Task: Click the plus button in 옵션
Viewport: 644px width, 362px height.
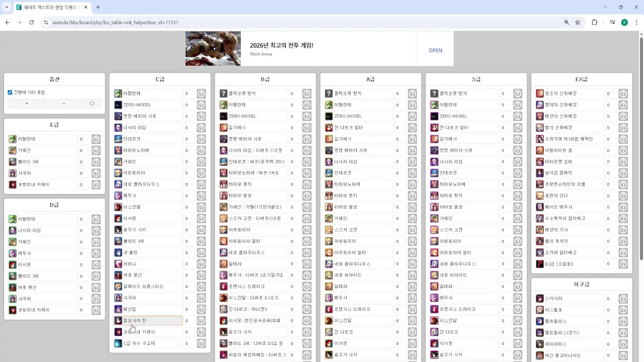Action: 26,104
